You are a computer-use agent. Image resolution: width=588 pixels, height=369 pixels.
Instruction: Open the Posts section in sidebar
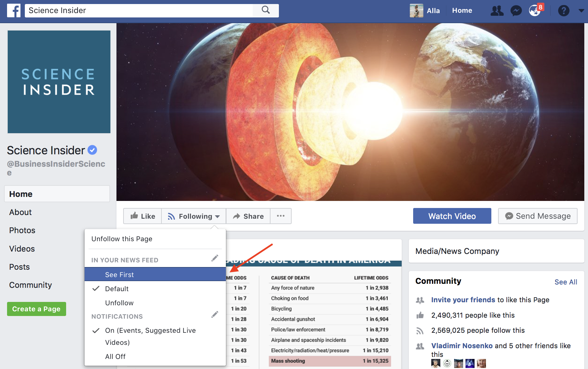click(x=19, y=267)
